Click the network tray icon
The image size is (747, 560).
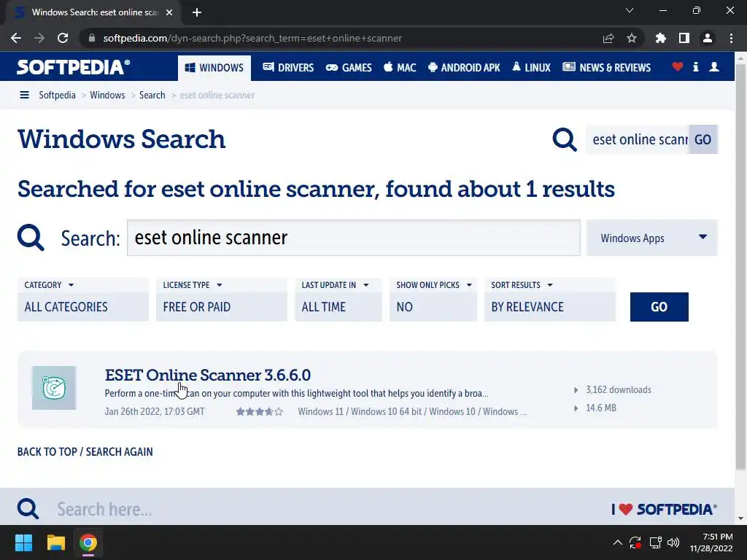point(656,542)
